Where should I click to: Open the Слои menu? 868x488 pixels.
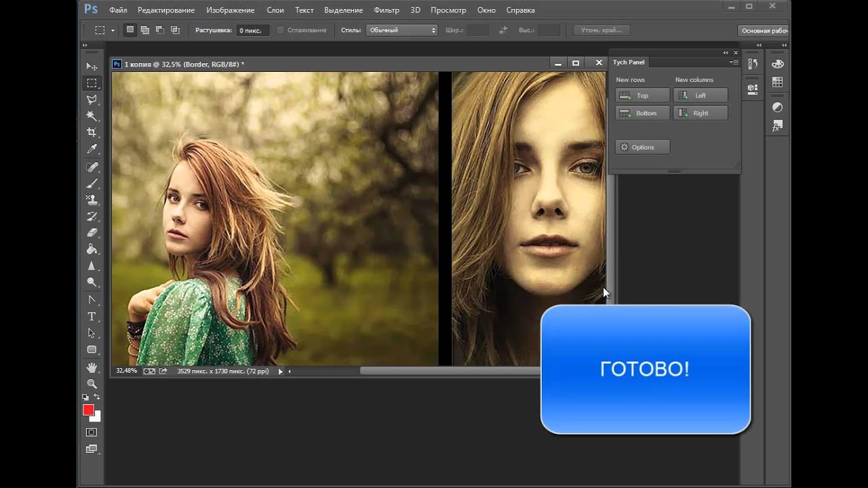(275, 10)
